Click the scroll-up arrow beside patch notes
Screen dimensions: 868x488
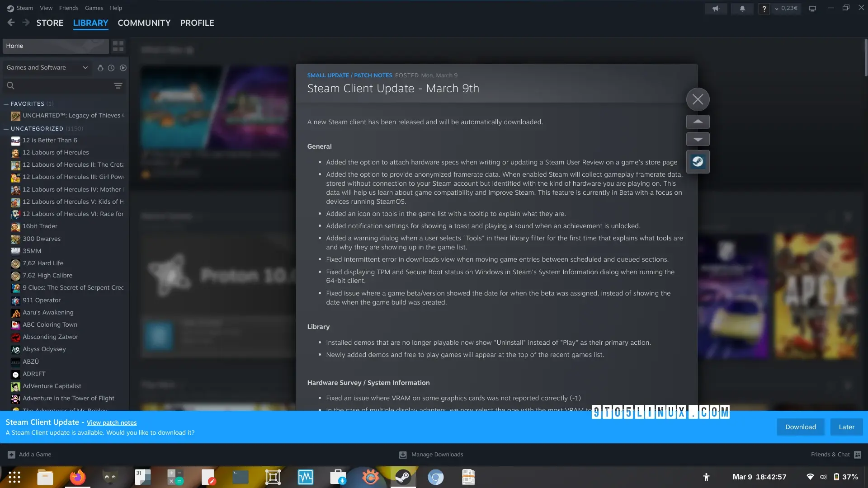(x=698, y=122)
